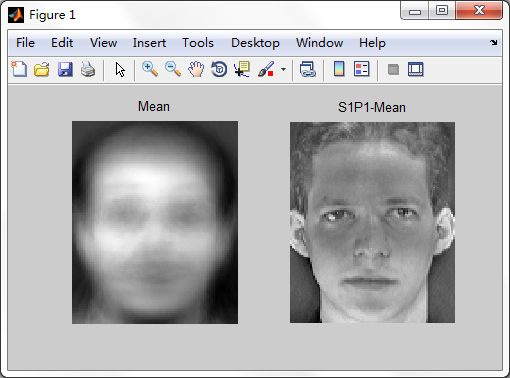Activate the Zoom Out magnifier
510x378 pixels.
click(x=173, y=69)
